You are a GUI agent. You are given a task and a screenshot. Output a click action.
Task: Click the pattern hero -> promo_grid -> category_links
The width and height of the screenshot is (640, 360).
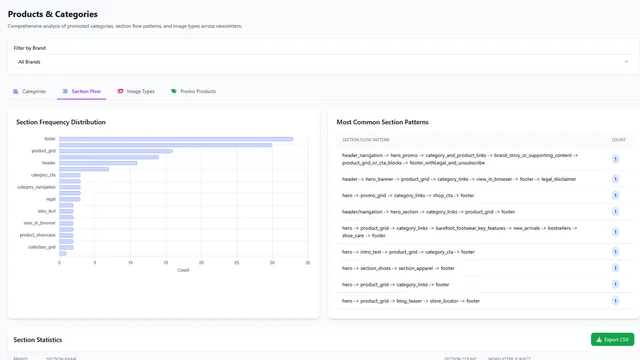pyautogui.click(x=484, y=196)
